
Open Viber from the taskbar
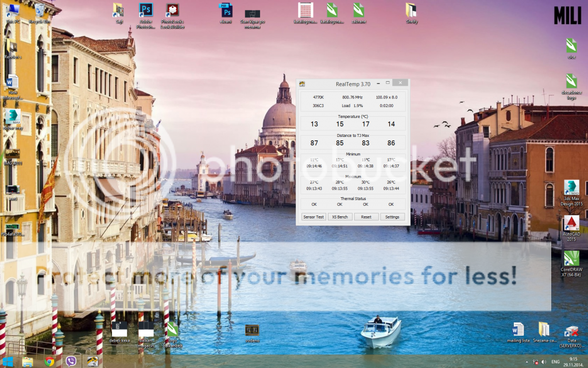[71, 362]
